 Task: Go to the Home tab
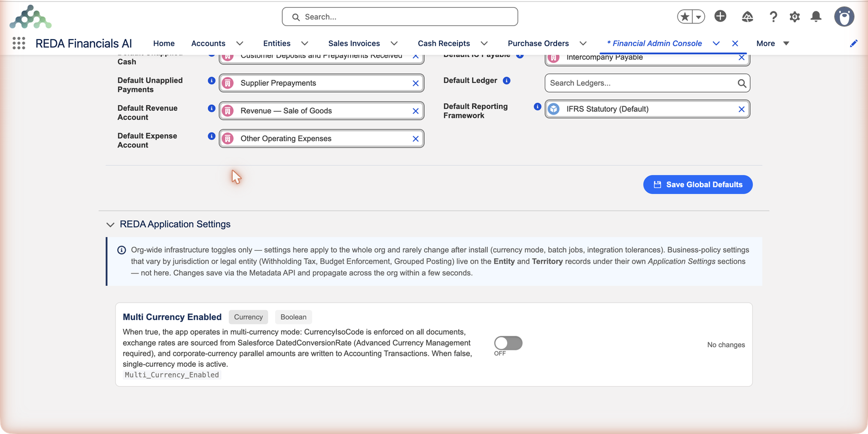click(x=164, y=43)
